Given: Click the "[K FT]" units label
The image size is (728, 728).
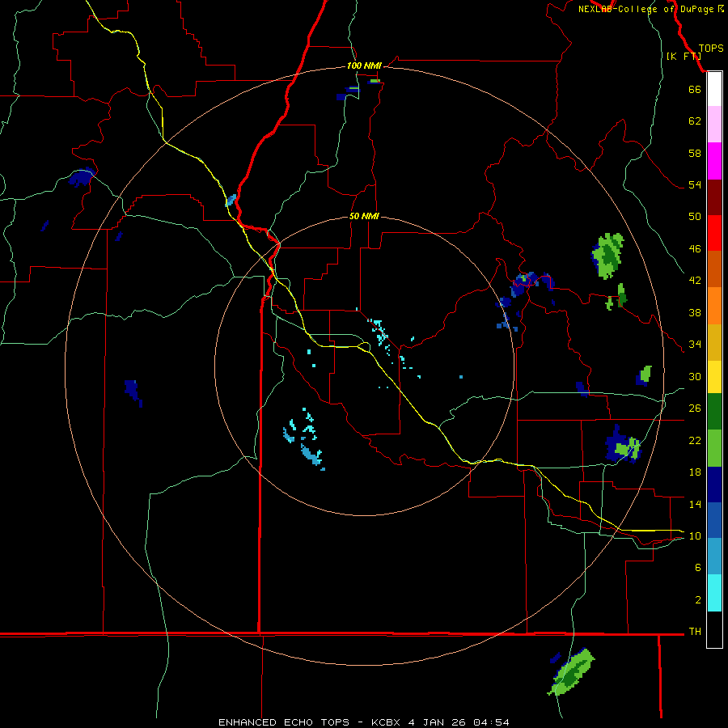Looking at the screenshot, I should 684,56.
